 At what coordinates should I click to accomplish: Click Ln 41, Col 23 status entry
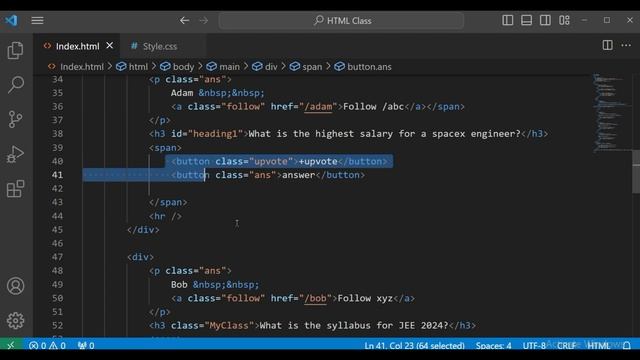tap(414, 345)
